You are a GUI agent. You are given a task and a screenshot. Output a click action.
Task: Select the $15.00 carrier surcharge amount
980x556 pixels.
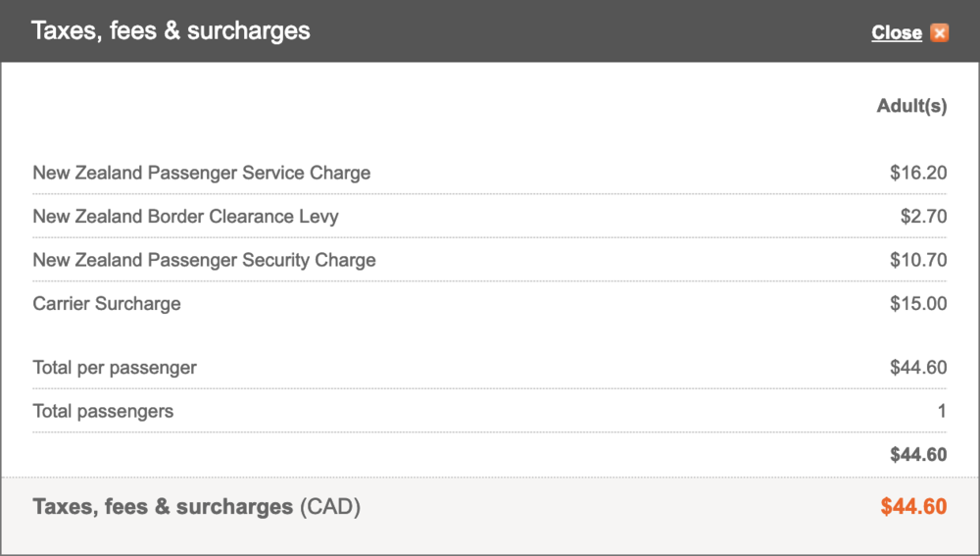918,303
